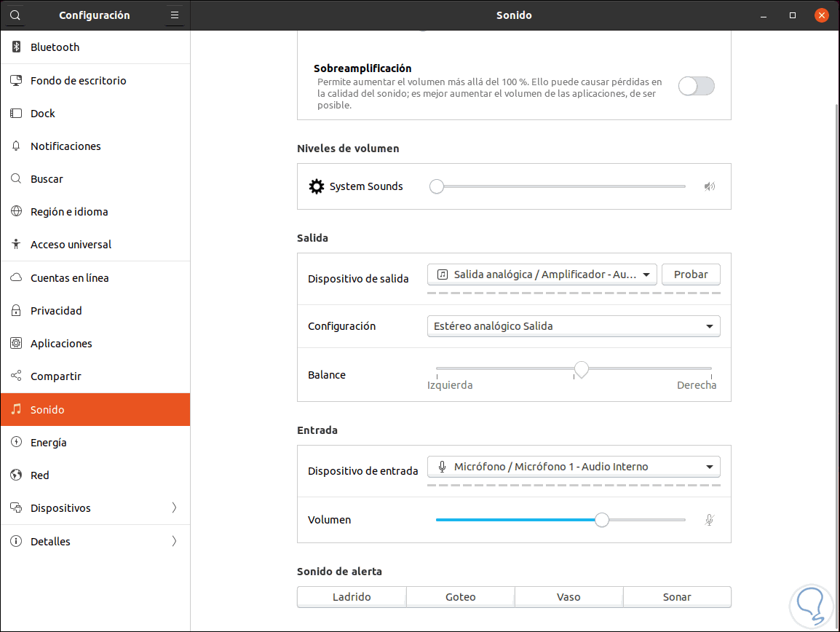Go to Región e idioma settings
Screen dimensions: 840x632
[x=69, y=212]
